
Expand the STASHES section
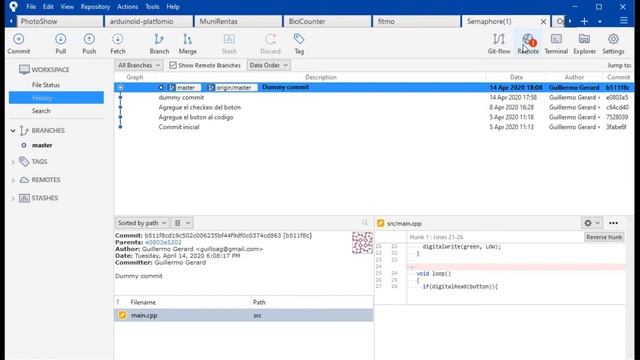point(13,198)
